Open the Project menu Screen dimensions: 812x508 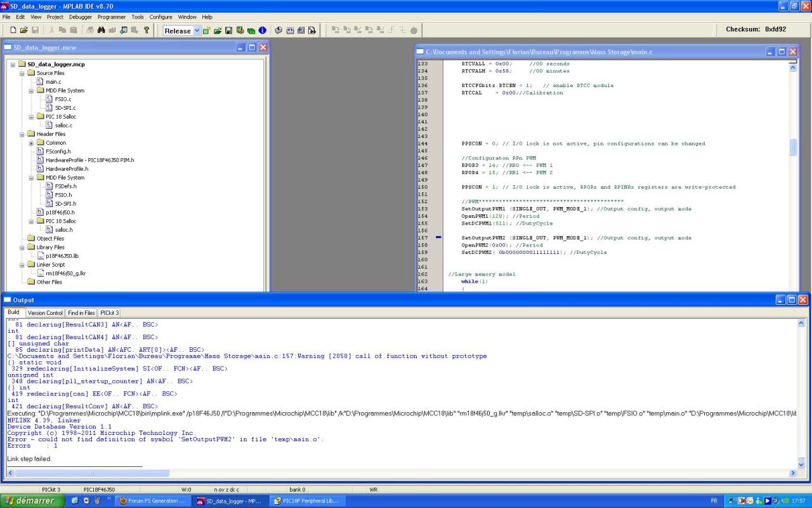click(55, 17)
